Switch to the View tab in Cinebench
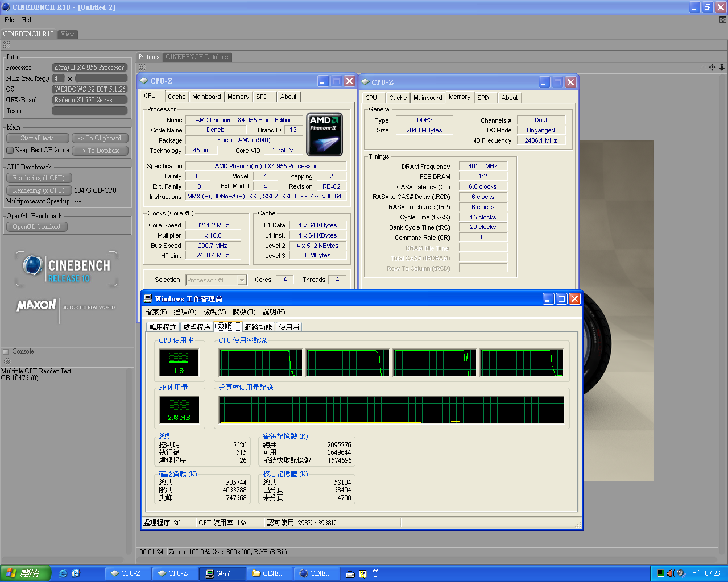This screenshot has width=728, height=582. [x=67, y=34]
